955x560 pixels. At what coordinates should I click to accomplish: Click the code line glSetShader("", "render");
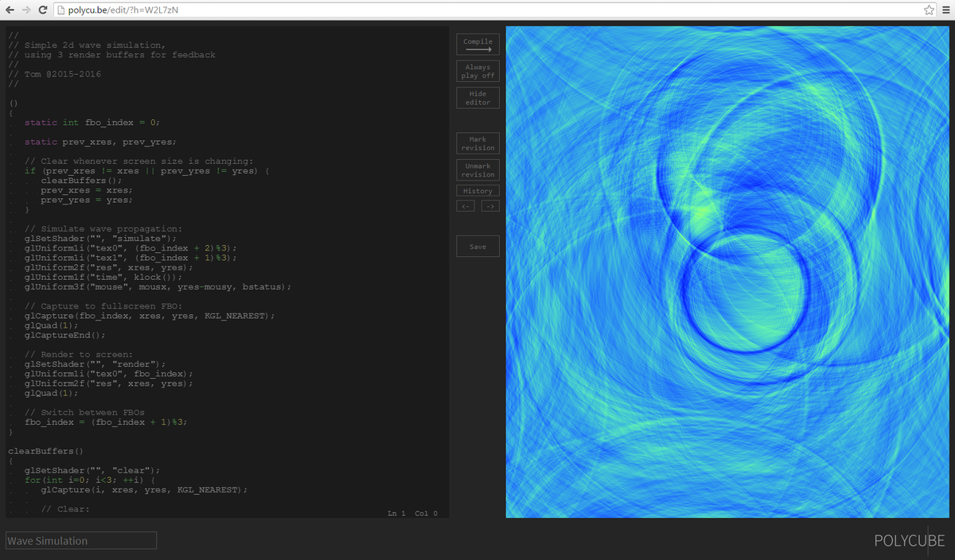click(95, 364)
